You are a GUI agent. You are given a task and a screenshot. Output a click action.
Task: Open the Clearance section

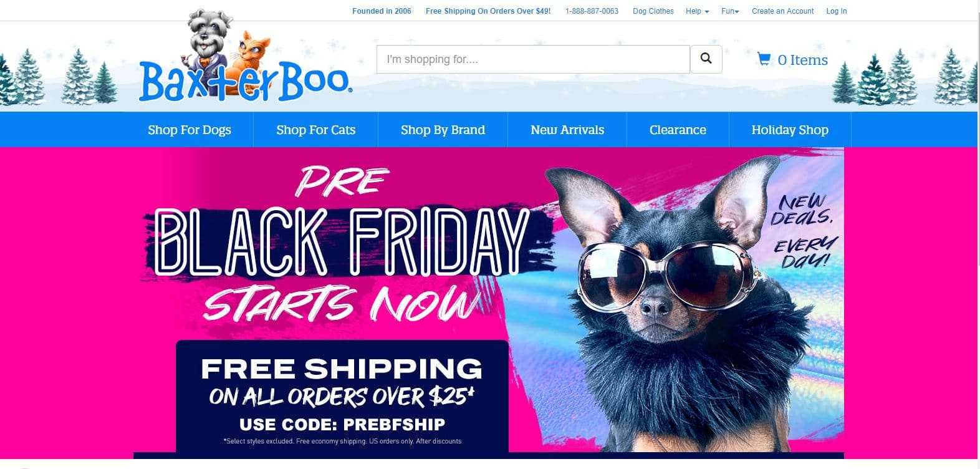[678, 130]
